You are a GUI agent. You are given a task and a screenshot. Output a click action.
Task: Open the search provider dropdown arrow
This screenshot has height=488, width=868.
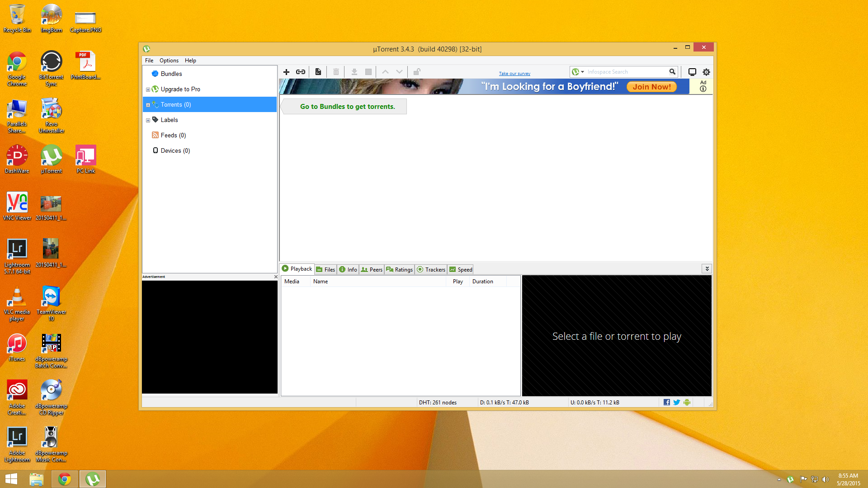[583, 72]
